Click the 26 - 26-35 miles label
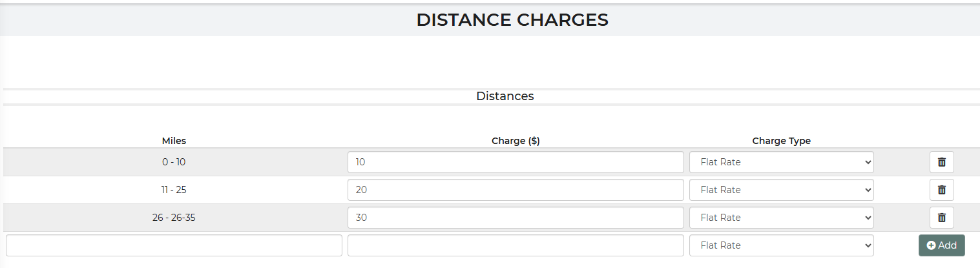Image resolution: width=980 pixels, height=268 pixels. coord(174,218)
